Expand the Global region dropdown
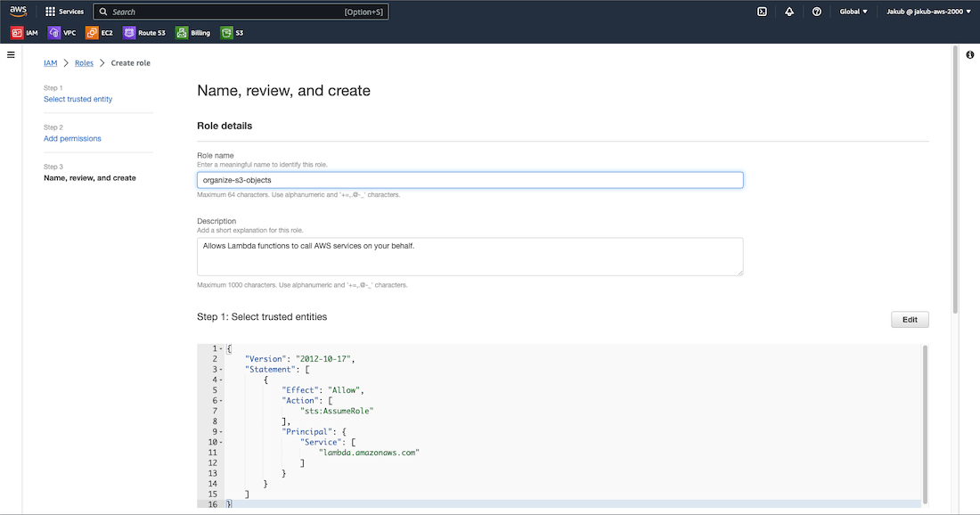The image size is (980, 515). [x=853, y=12]
